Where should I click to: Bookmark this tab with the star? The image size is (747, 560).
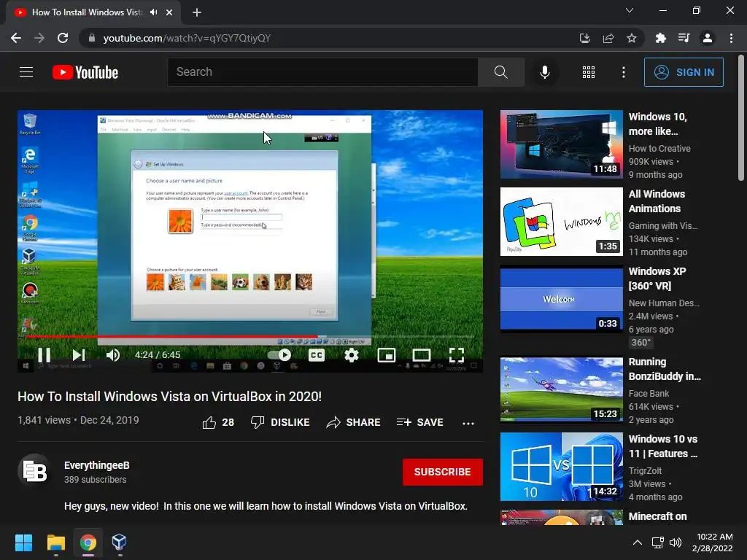coord(632,38)
